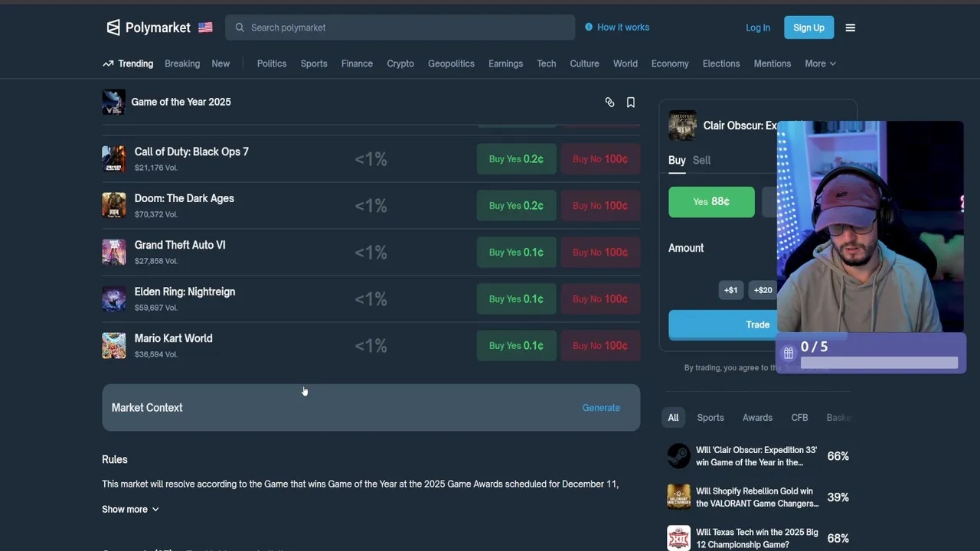This screenshot has width=980, height=551.
Task: Open the US flag region selector
Action: click(205, 28)
